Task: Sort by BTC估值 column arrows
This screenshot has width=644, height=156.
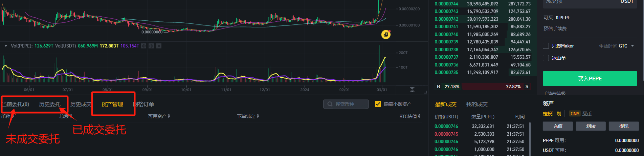Action: click(419, 116)
